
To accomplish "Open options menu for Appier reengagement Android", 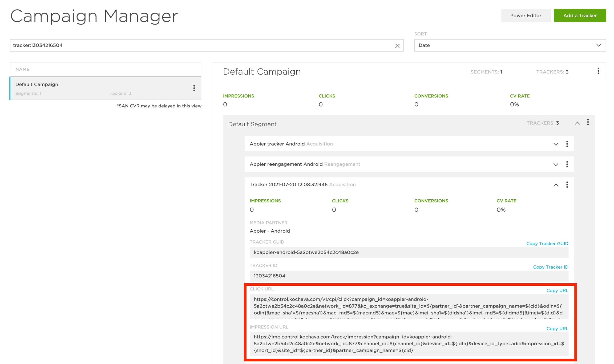I will tap(567, 164).
